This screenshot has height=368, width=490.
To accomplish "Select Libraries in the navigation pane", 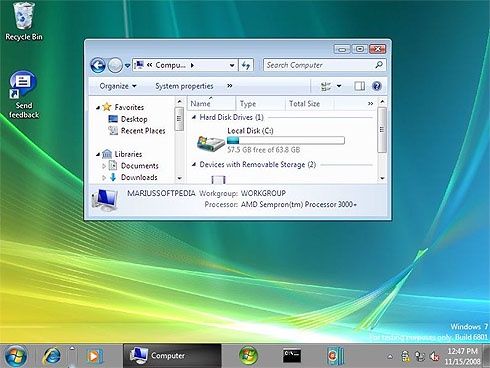I will 128,154.
